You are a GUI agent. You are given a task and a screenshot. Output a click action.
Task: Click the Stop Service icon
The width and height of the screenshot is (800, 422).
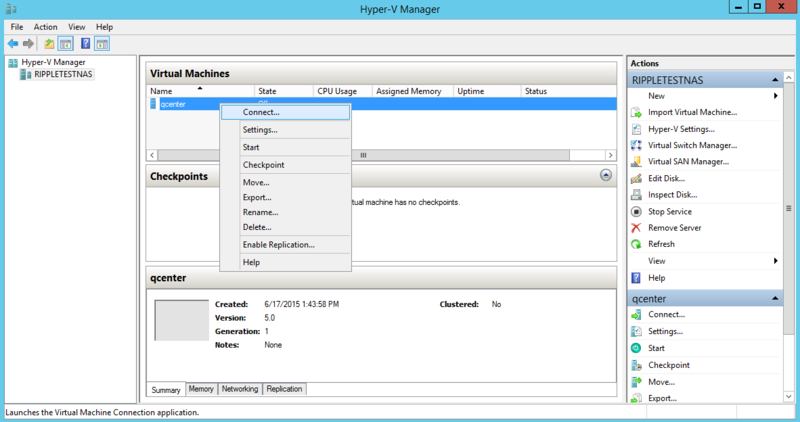636,212
